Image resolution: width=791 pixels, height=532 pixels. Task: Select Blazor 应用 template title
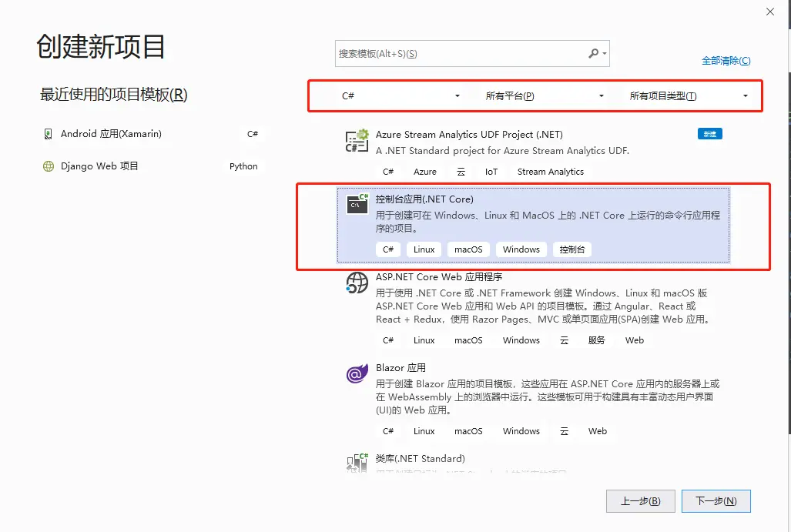[401, 367]
